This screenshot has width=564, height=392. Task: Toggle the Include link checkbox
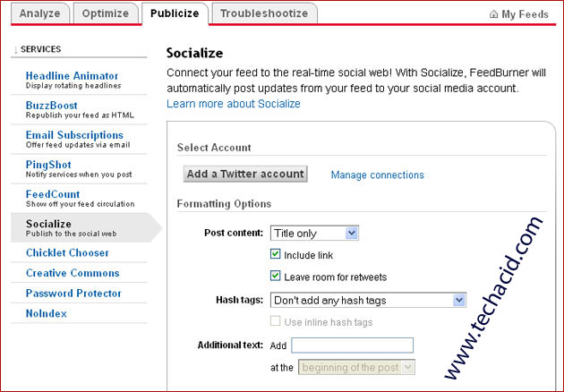pyautogui.click(x=275, y=254)
